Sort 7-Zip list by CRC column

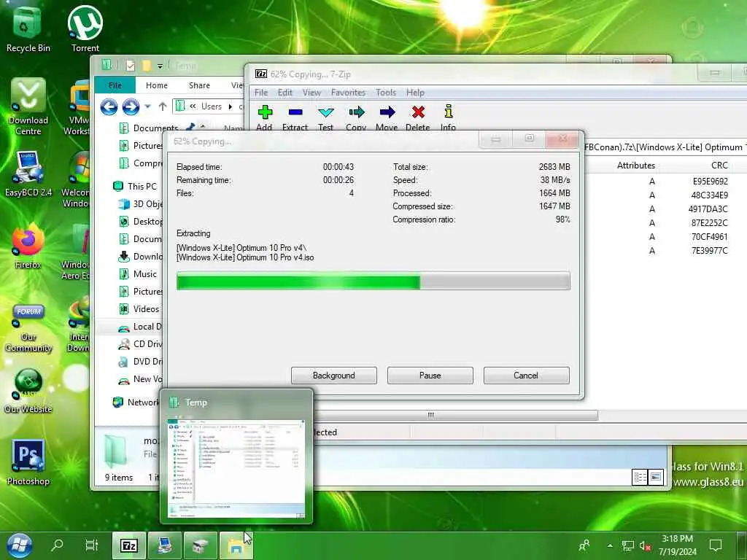pyautogui.click(x=719, y=166)
